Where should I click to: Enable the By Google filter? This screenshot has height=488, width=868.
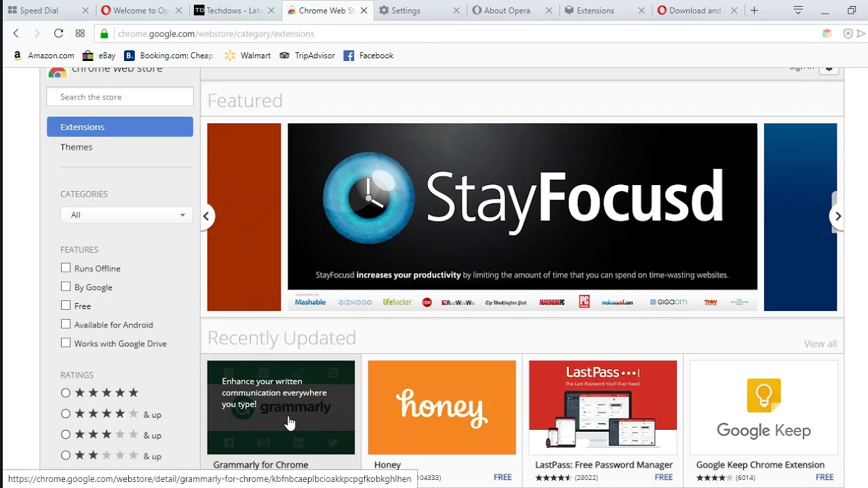[x=66, y=287]
